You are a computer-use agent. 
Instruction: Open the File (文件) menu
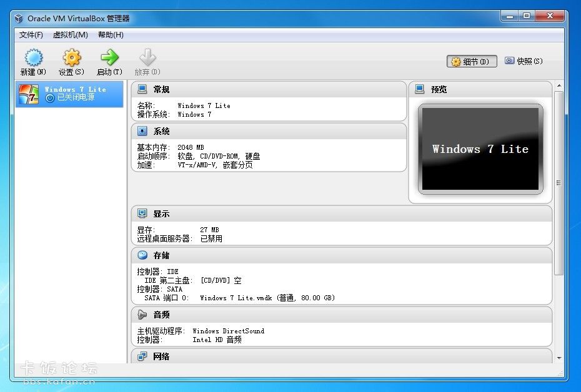[x=31, y=35]
